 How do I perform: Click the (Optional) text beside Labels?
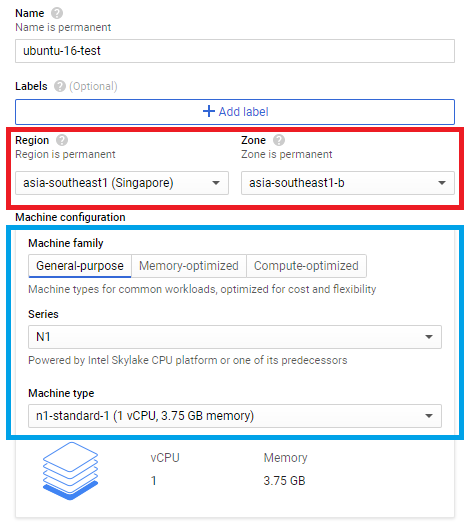click(x=93, y=86)
